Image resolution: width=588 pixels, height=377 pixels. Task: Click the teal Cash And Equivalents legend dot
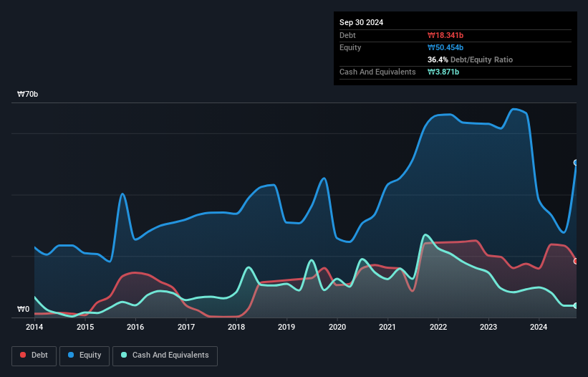(x=124, y=355)
